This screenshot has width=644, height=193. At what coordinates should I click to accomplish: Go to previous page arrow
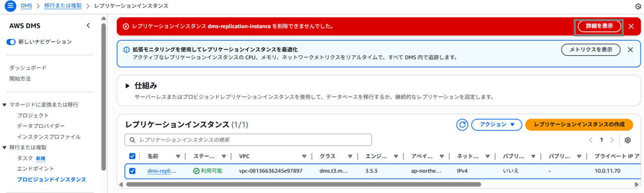[591, 140]
